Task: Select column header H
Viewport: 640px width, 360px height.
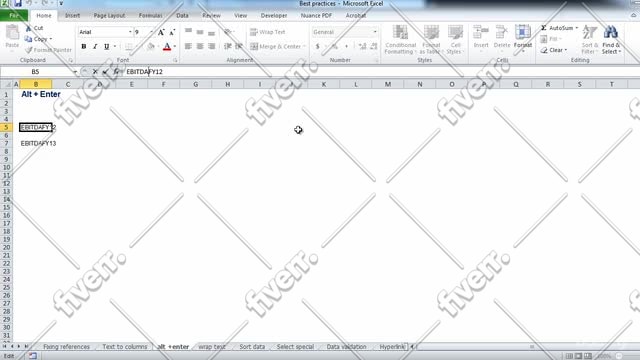Action: pos(227,84)
